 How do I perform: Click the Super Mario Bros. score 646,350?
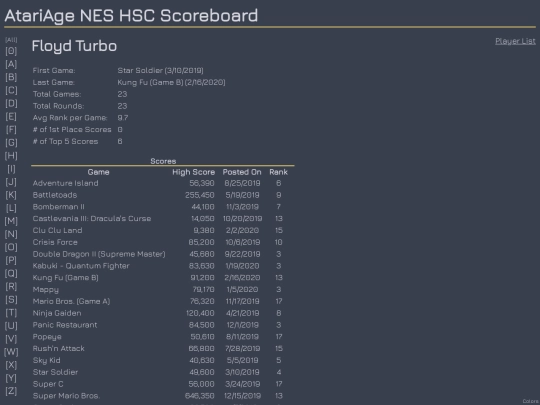[x=199, y=396]
